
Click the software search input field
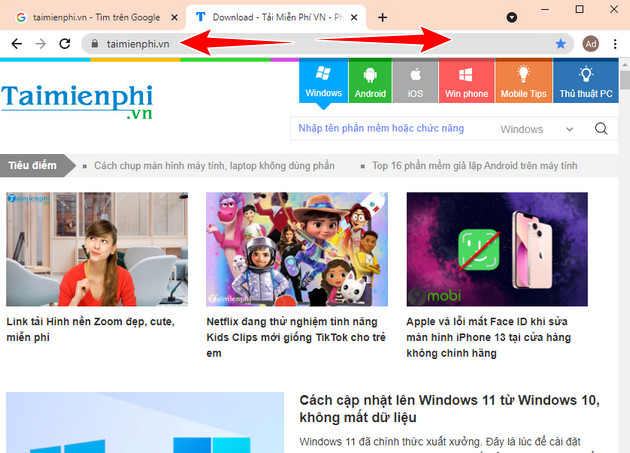tap(392, 129)
